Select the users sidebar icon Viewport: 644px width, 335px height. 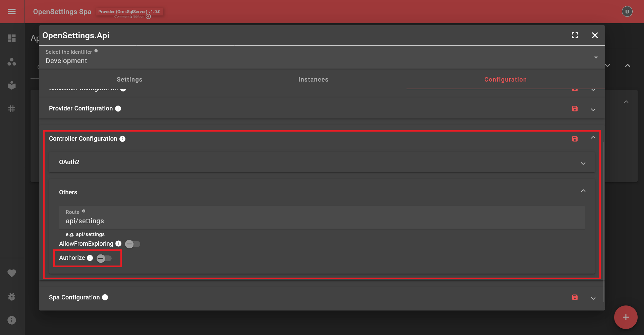pyautogui.click(x=12, y=62)
